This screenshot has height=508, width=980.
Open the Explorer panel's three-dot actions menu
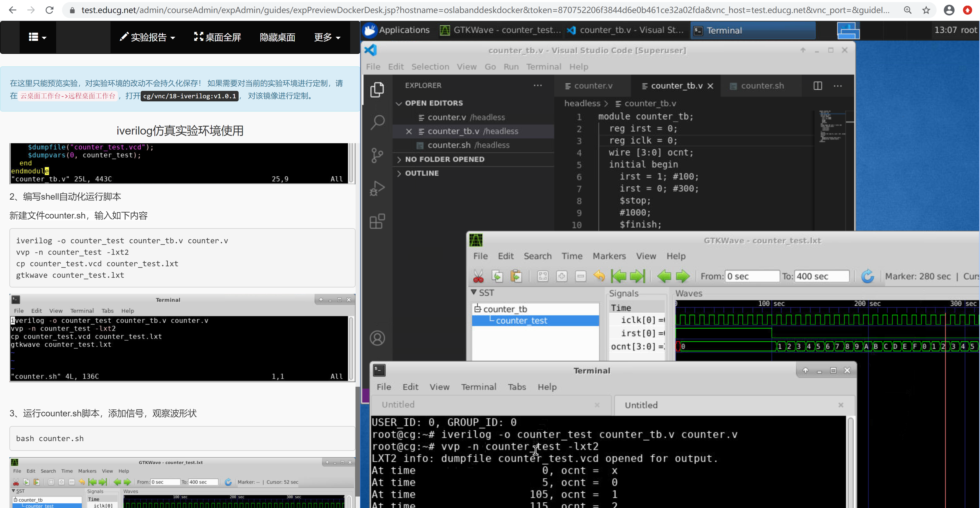click(537, 85)
